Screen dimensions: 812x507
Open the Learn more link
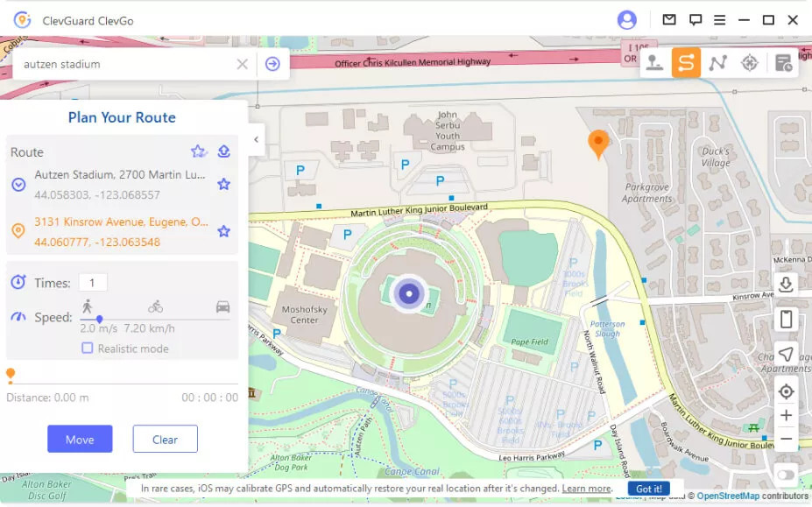[586, 489]
